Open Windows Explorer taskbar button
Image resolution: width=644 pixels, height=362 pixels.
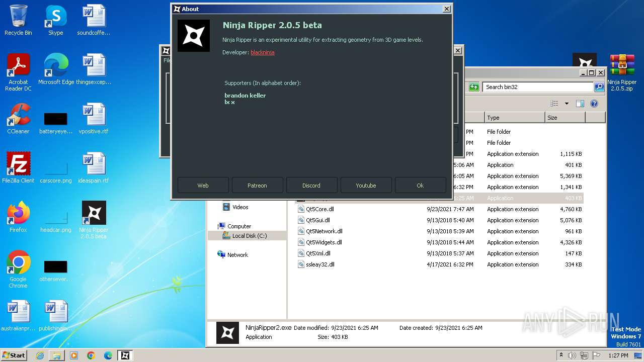pos(57,355)
